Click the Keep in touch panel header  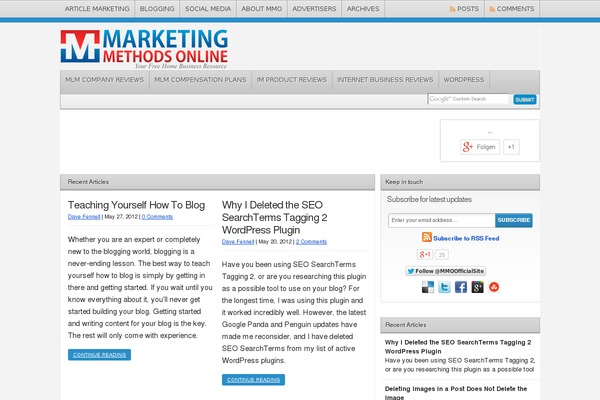click(x=460, y=182)
